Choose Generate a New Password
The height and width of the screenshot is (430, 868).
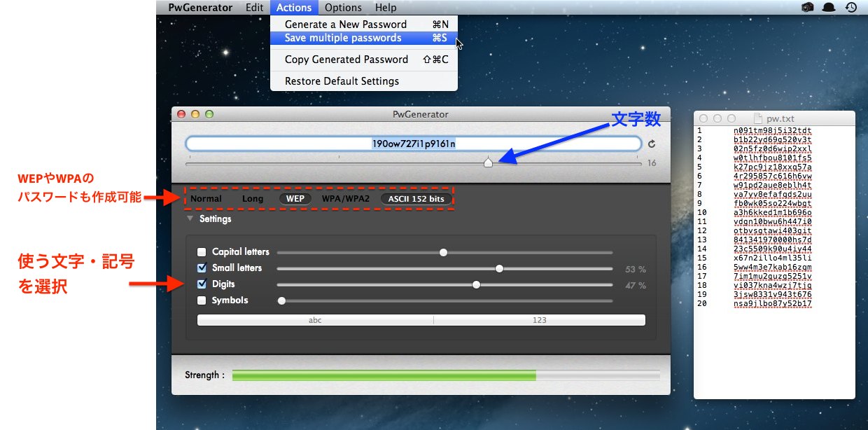click(x=364, y=24)
